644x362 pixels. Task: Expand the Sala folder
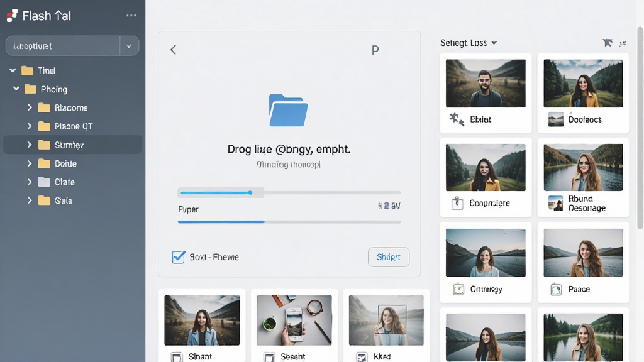[30, 200]
